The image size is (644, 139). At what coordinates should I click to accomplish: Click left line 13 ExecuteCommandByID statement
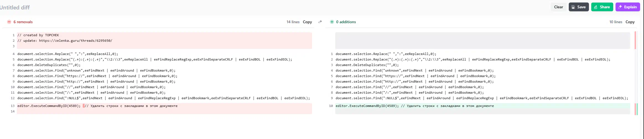[97, 106]
